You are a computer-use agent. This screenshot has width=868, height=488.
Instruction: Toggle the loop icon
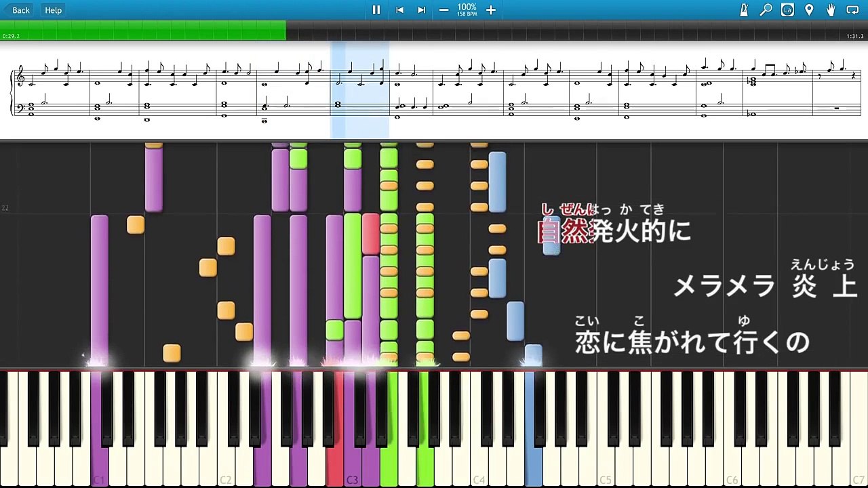pos(853,10)
